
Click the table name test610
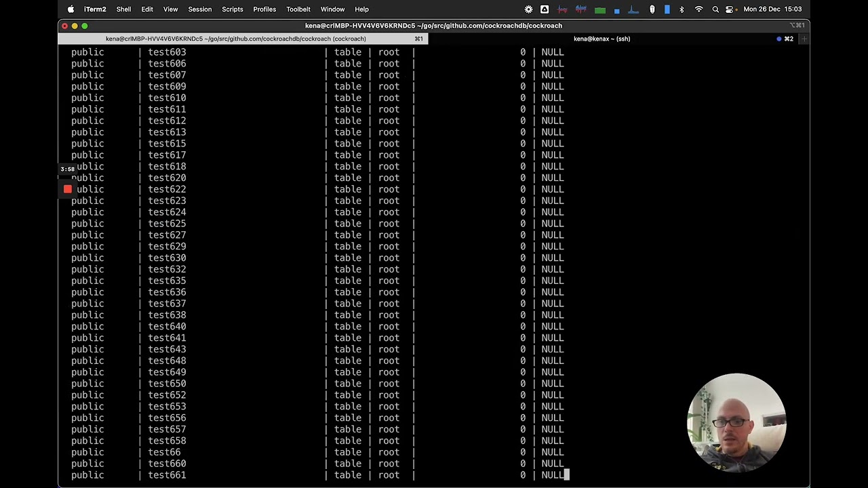coord(167,98)
